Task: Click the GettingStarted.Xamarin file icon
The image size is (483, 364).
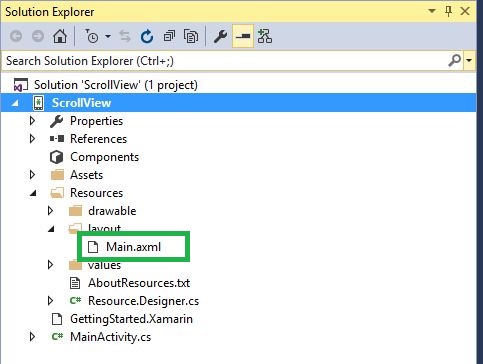Action: point(57,319)
